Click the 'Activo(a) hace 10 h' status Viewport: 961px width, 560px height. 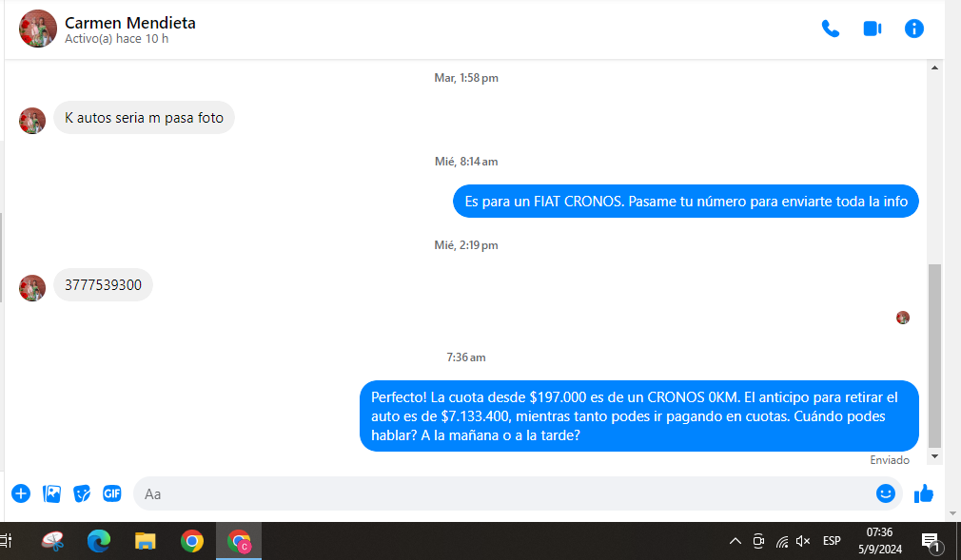(116, 39)
